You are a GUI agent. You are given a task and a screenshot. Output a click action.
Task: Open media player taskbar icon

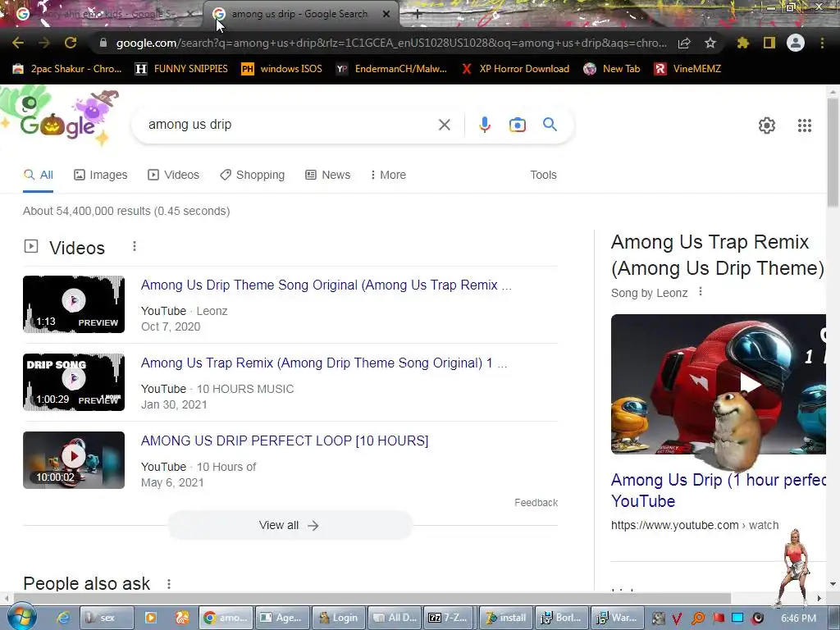tap(151, 618)
